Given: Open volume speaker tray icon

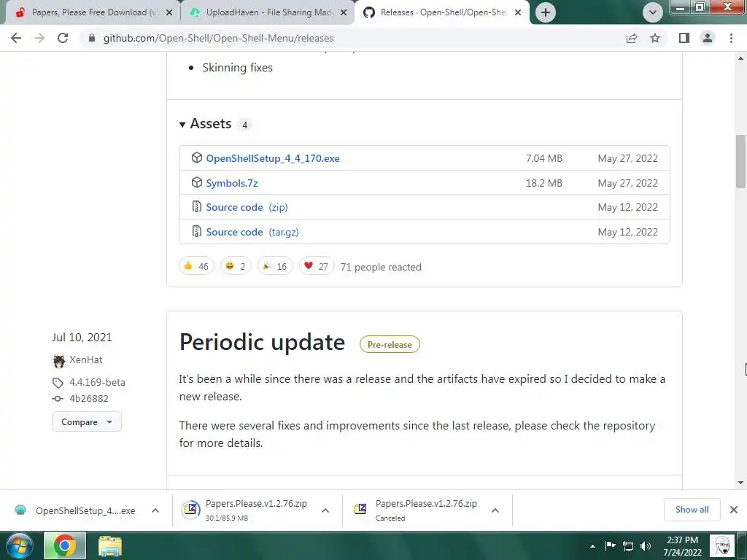Looking at the screenshot, I should (646, 546).
